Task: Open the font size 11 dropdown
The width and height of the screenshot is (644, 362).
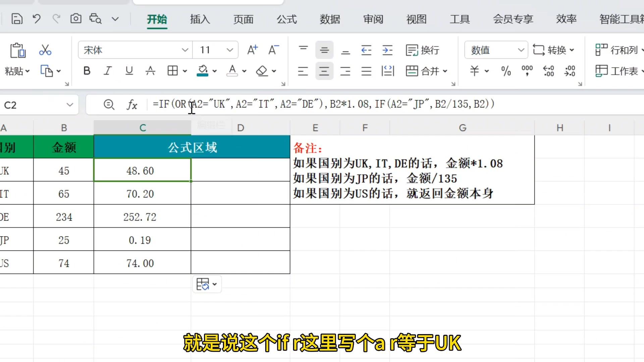Action: [230, 50]
